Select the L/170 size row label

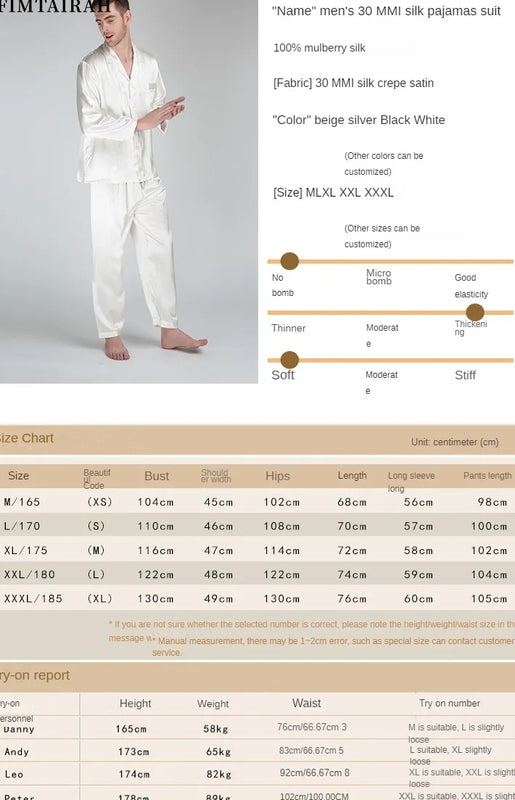[x=22, y=526]
